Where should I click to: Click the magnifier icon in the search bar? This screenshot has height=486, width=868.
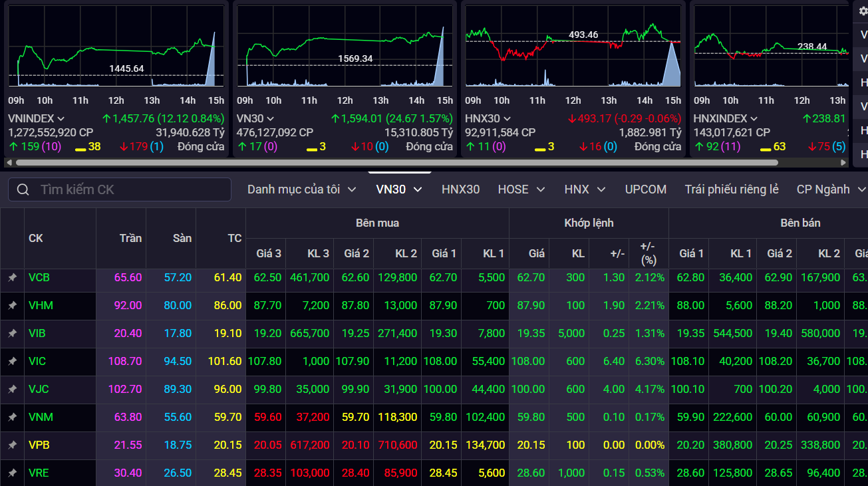[23, 189]
